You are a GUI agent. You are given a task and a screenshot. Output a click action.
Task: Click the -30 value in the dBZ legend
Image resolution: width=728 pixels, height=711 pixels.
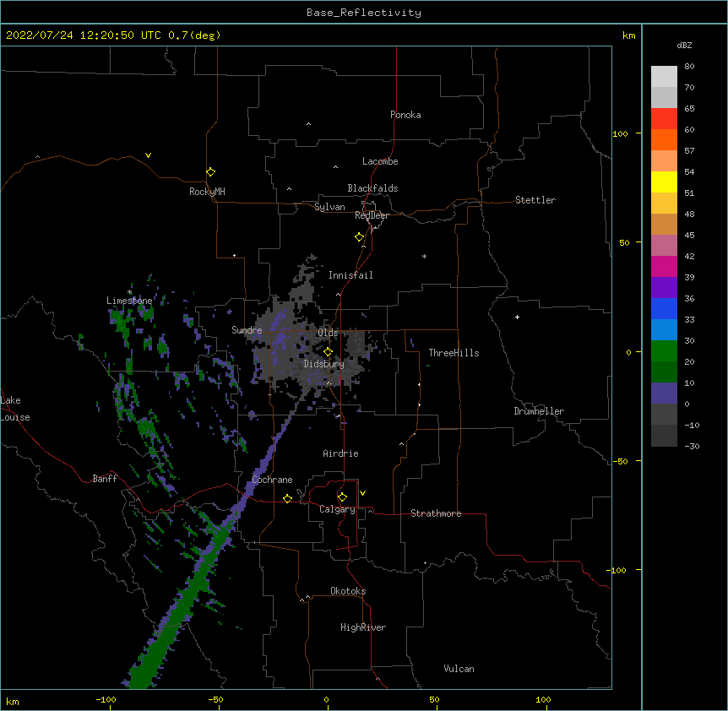(692, 447)
